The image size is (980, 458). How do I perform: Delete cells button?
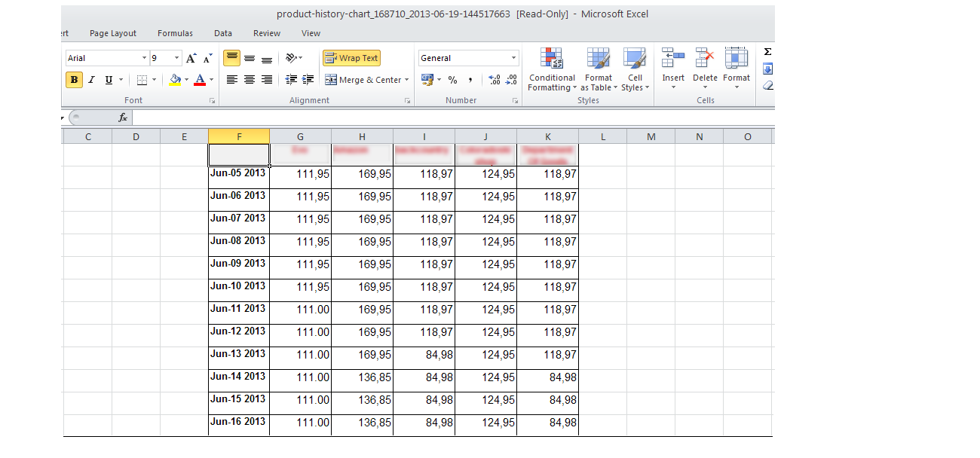click(705, 69)
